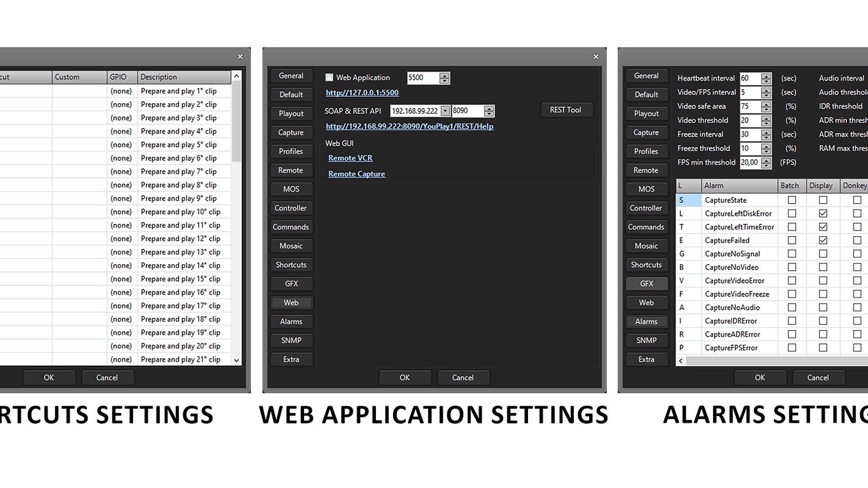The height and width of the screenshot is (488, 868).
Task: Enable Batch checkbox for CaptureFailed alarm
Action: pos(792,240)
